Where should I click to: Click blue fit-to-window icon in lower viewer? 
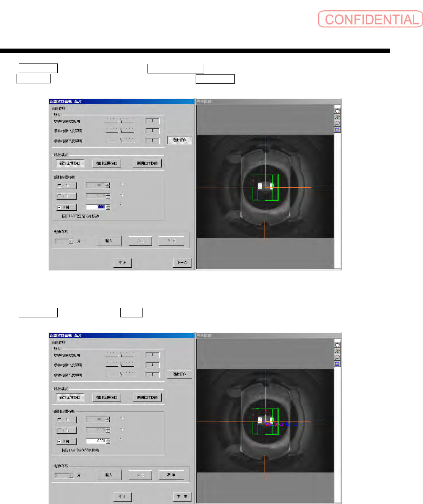click(337, 364)
